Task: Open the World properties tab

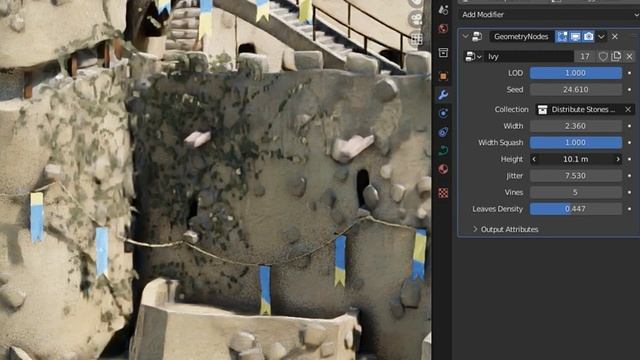Action: pos(443,28)
